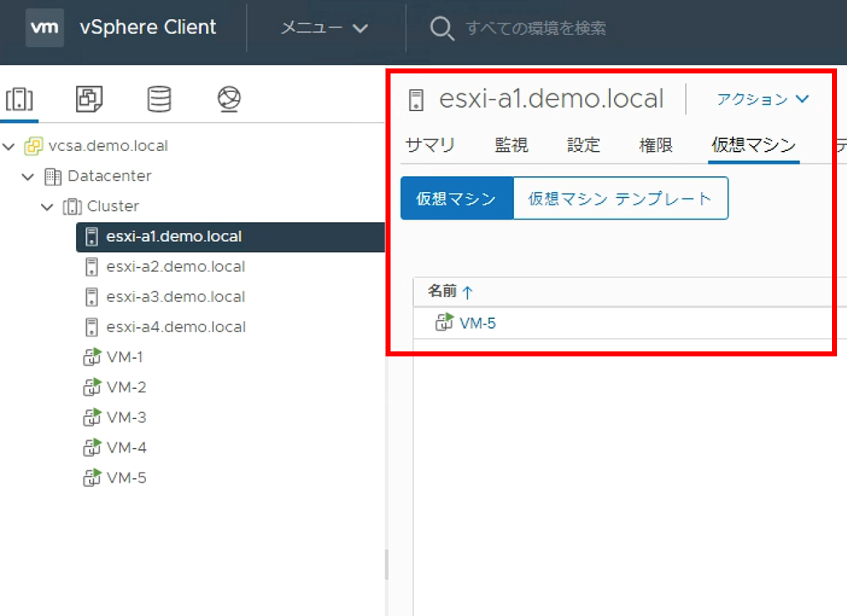Open the Storage view icon

(159, 98)
